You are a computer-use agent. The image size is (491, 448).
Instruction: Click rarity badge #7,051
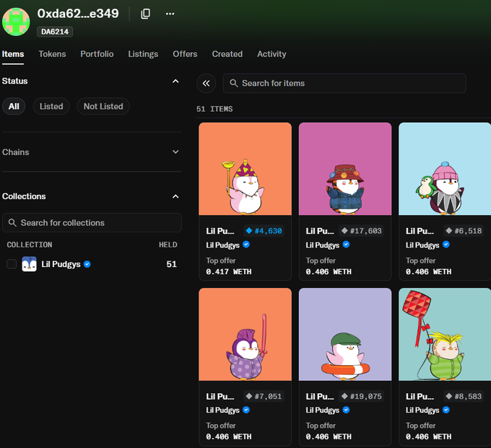pos(264,396)
